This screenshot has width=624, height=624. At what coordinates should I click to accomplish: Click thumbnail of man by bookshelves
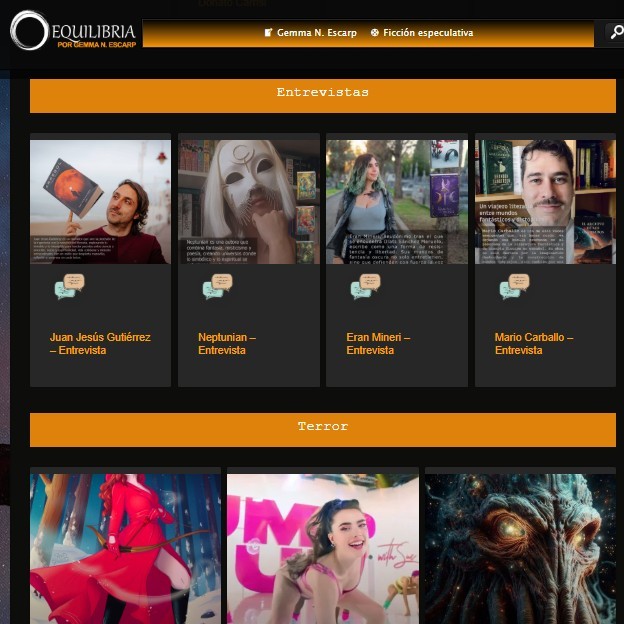pos(545,201)
